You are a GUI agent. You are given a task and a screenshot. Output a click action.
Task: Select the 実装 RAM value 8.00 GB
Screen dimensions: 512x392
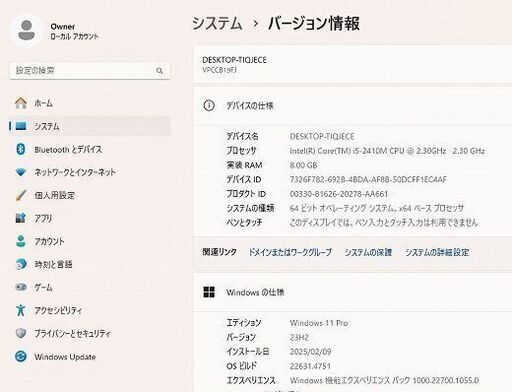coord(303,165)
